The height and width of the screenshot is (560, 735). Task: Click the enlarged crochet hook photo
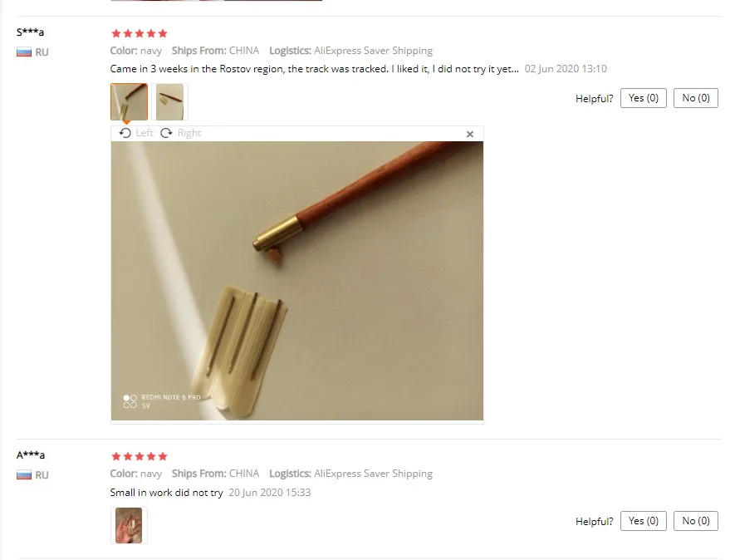[297, 281]
